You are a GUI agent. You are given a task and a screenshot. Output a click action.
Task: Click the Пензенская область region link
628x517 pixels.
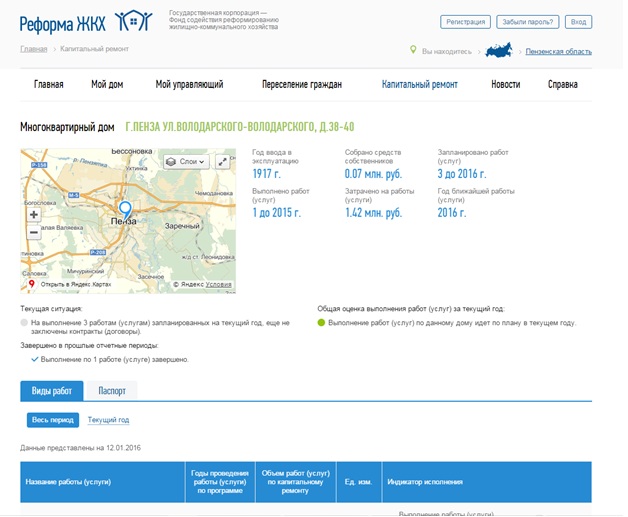pos(560,50)
